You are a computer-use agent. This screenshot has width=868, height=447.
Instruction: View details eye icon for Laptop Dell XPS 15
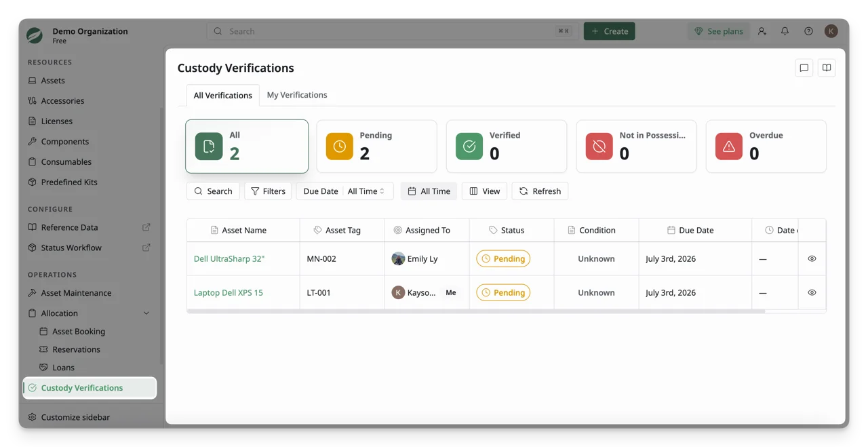(x=812, y=292)
